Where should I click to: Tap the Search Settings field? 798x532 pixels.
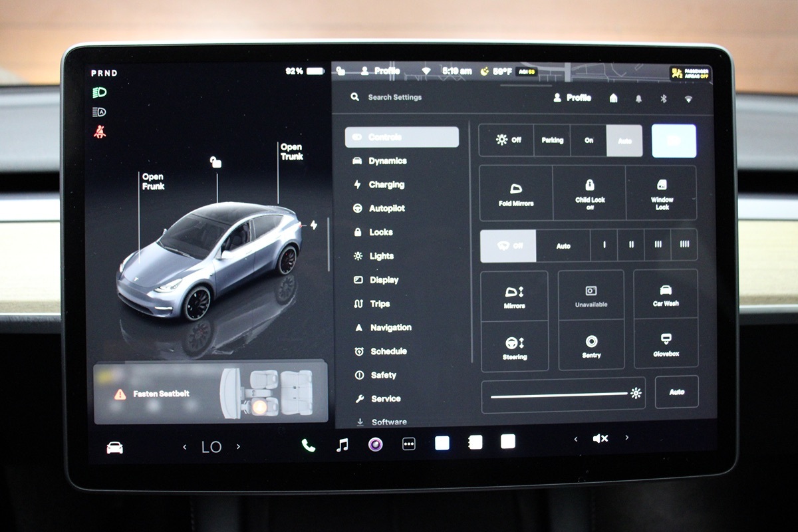[x=394, y=97]
